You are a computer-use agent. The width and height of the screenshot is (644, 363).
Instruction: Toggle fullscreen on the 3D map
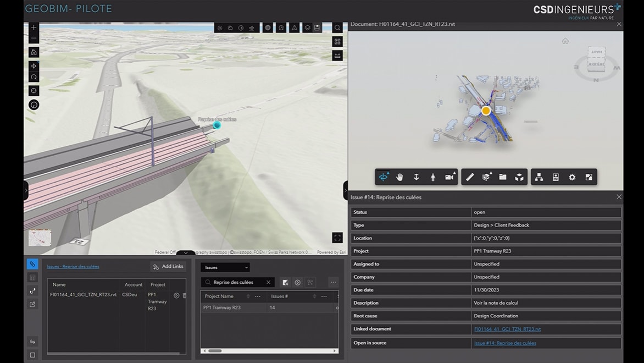337,238
